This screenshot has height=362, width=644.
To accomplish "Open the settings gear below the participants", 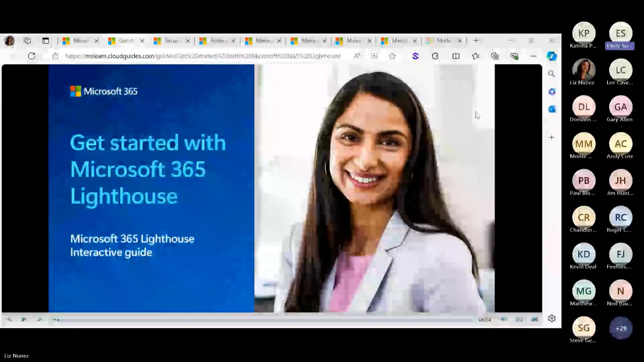I will click(x=552, y=318).
